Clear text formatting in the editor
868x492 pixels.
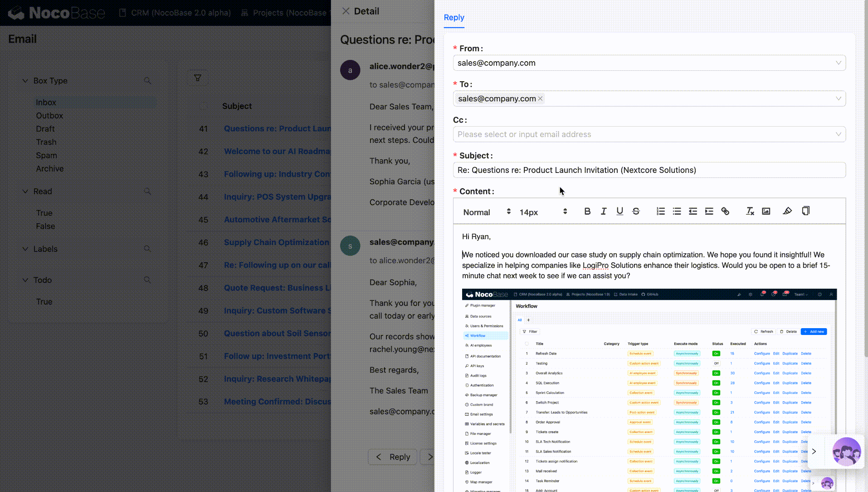pos(750,212)
